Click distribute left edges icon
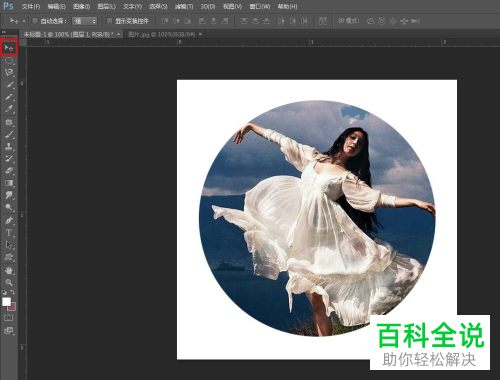Viewport: 500px width, 380px height. [281, 21]
